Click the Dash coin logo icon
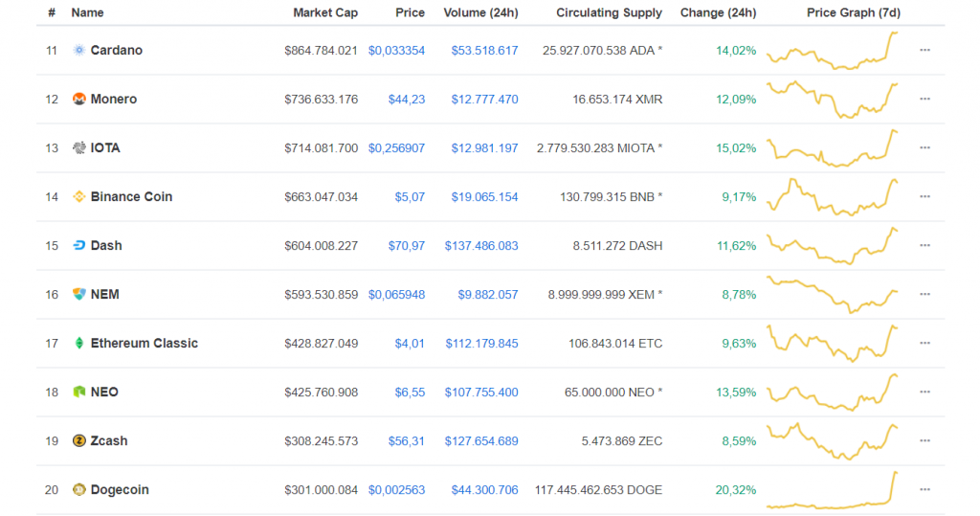 point(78,245)
